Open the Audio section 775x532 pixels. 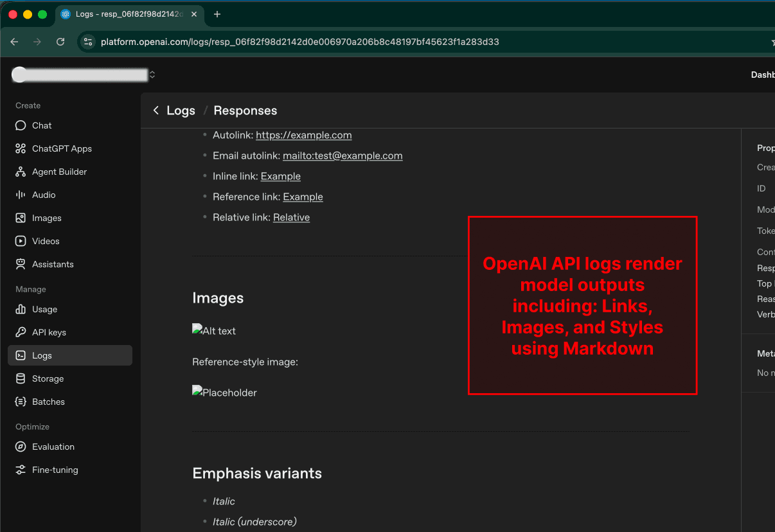[x=42, y=195]
